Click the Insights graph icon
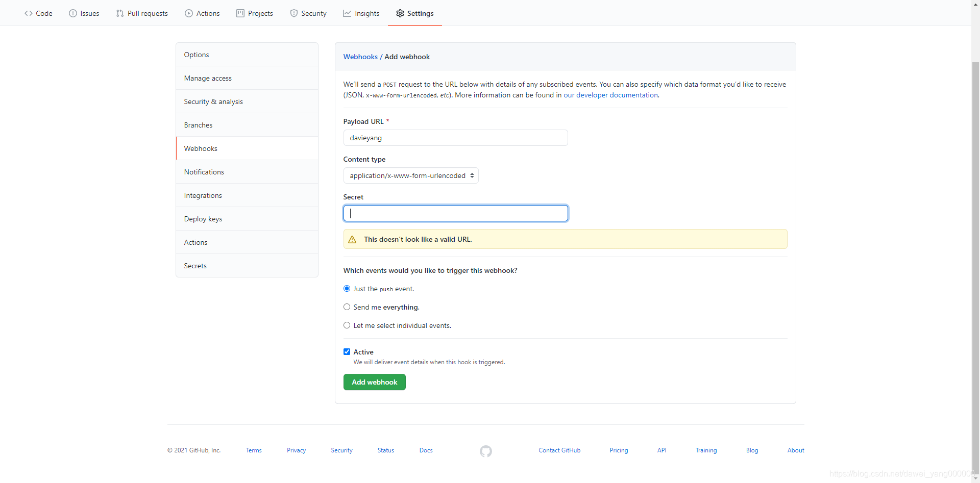This screenshot has width=980, height=483. (x=347, y=13)
